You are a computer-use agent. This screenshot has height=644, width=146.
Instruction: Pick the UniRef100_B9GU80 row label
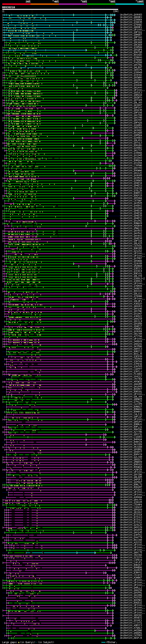point(131,146)
